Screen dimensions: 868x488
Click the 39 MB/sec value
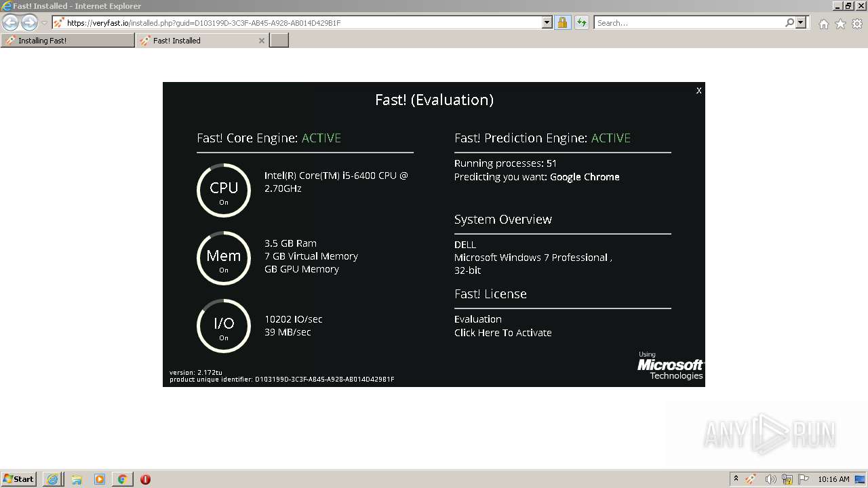[x=288, y=332]
